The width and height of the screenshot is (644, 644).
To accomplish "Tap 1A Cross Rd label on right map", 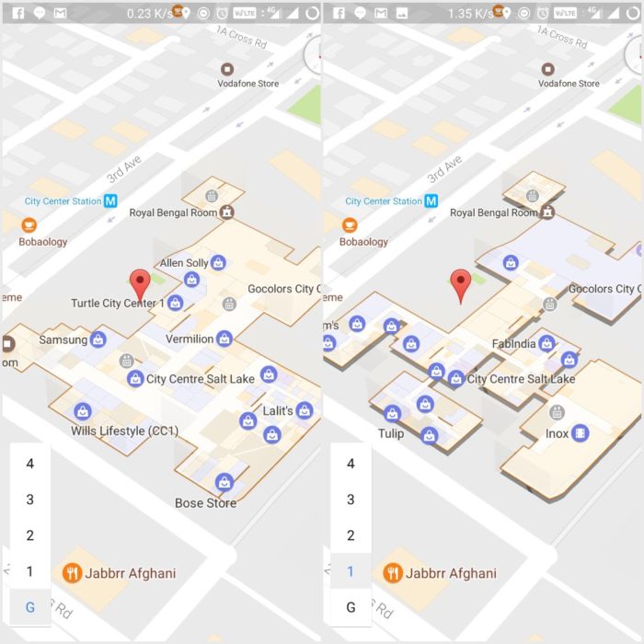I will (562, 37).
